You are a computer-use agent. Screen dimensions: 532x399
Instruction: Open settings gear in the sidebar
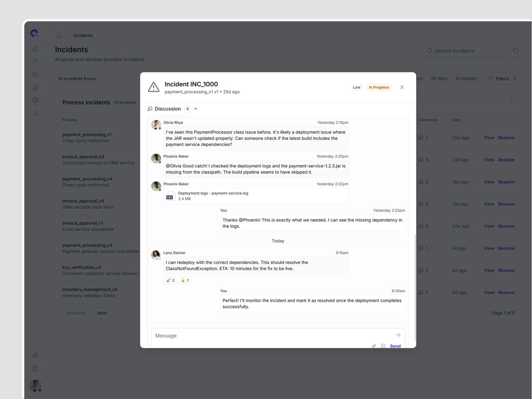click(x=35, y=355)
